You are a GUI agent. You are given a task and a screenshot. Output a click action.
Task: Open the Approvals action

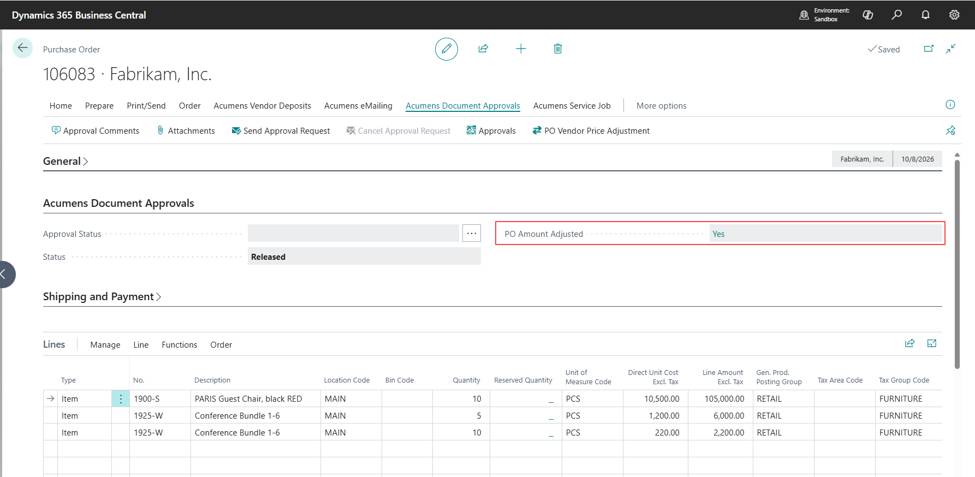click(491, 131)
